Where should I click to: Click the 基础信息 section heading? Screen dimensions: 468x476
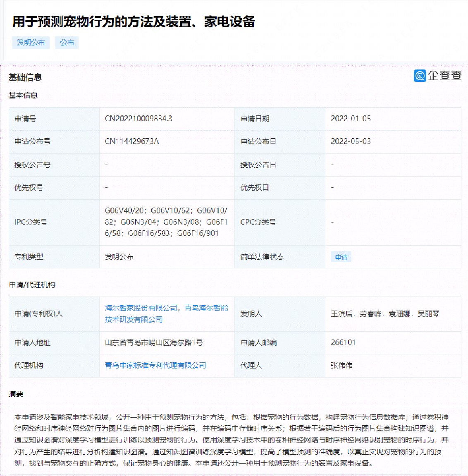[25, 77]
